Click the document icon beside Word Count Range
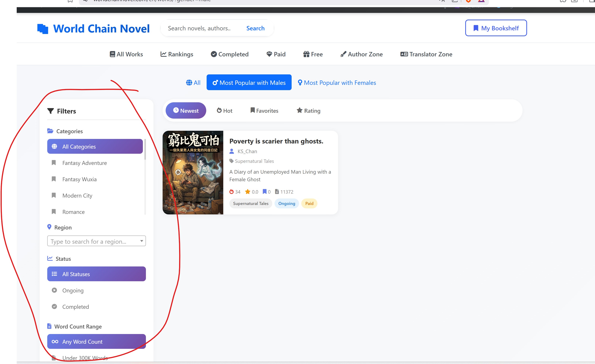This screenshot has width=595, height=364. pos(49,326)
